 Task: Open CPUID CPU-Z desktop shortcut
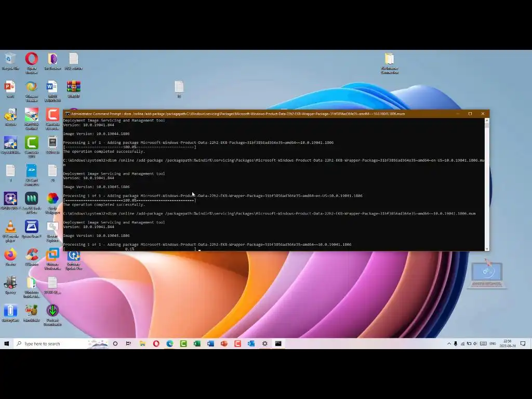click(10, 201)
